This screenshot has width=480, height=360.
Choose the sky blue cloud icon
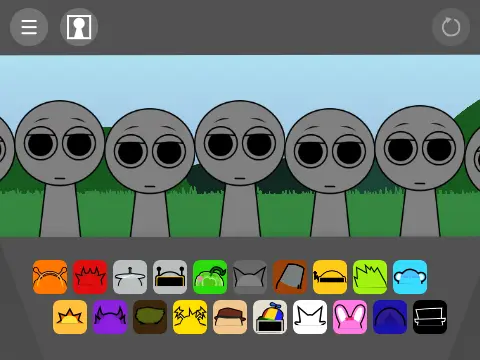pyautogui.click(x=410, y=277)
